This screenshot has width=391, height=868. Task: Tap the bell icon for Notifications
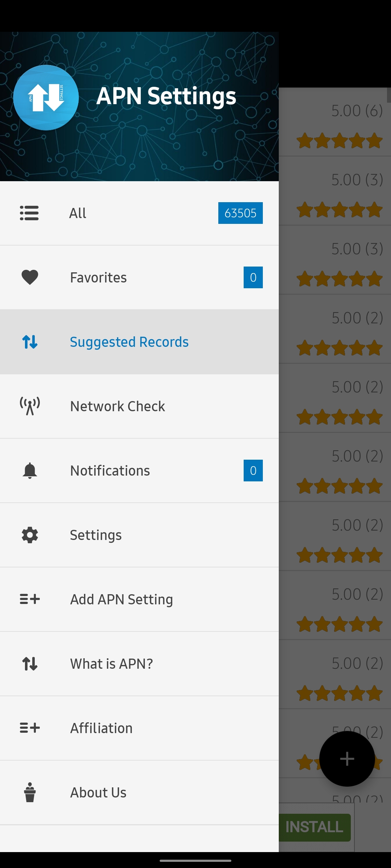30,471
